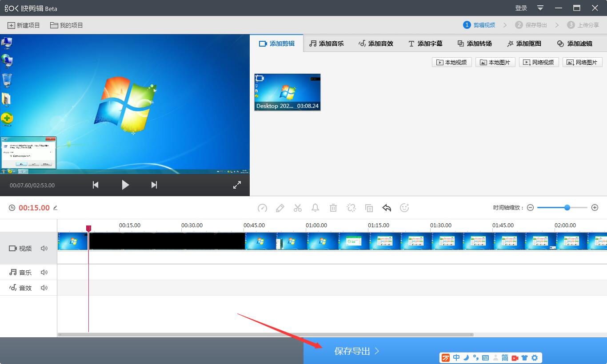Create a project via 新建项目
This screenshot has width=607, height=364.
24,25
